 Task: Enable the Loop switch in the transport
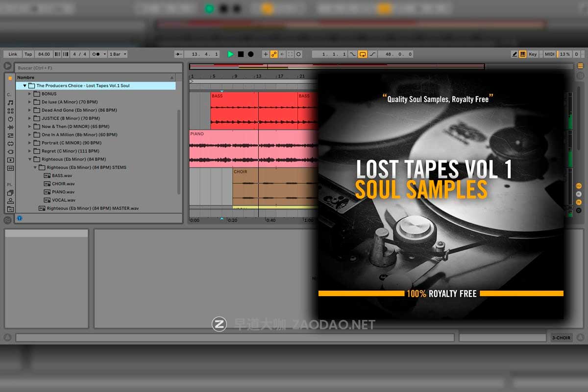[x=362, y=54]
